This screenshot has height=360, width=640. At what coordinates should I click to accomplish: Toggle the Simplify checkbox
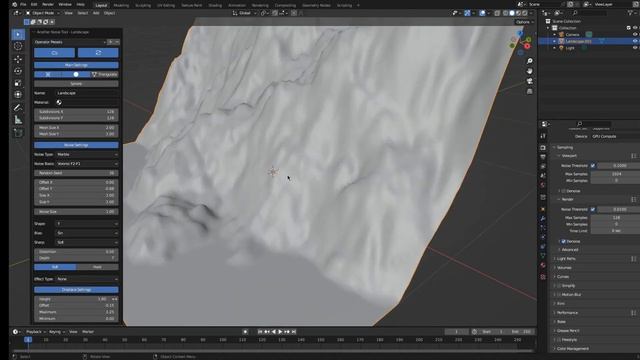tap(560, 286)
